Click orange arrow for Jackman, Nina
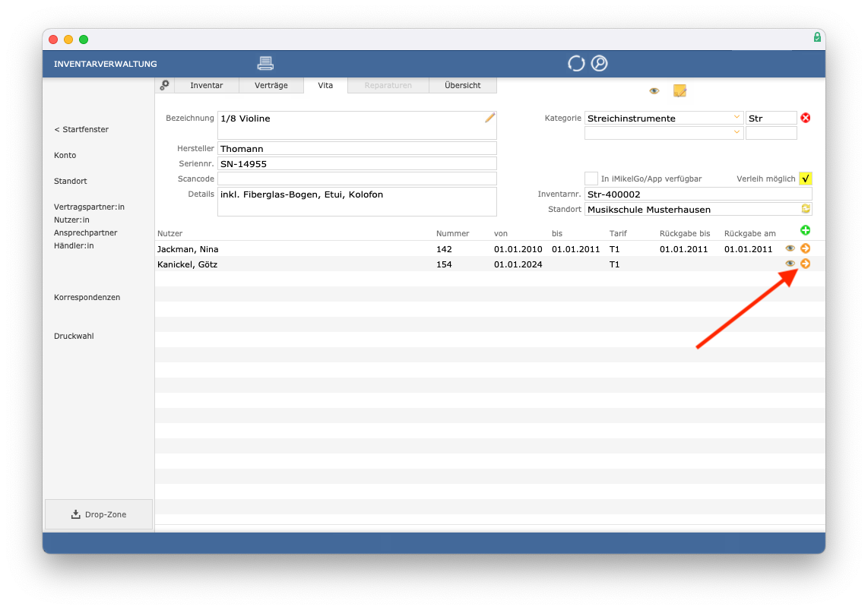The width and height of the screenshot is (868, 610). [806, 249]
